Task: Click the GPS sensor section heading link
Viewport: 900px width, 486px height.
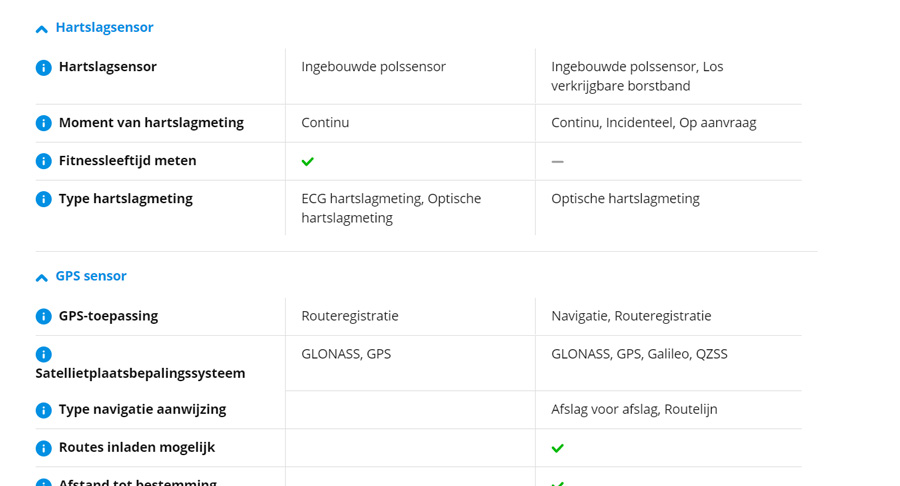Action: 91,276
